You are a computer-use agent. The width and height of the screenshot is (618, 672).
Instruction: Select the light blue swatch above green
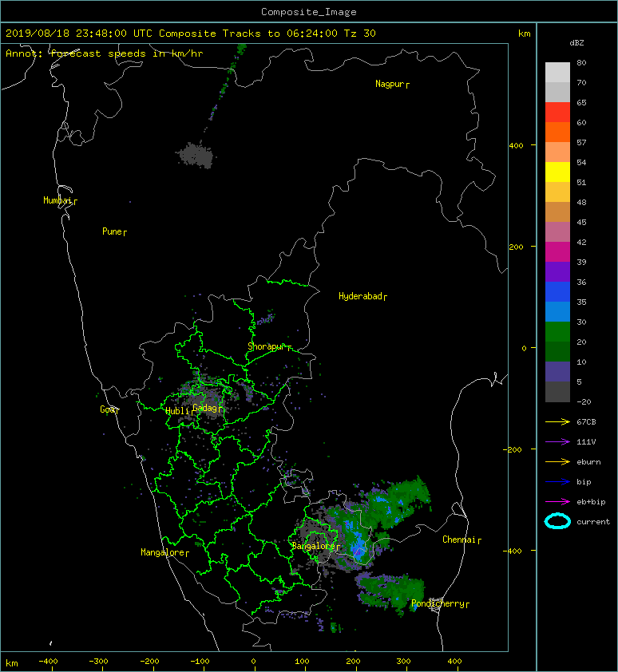point(557,311)
